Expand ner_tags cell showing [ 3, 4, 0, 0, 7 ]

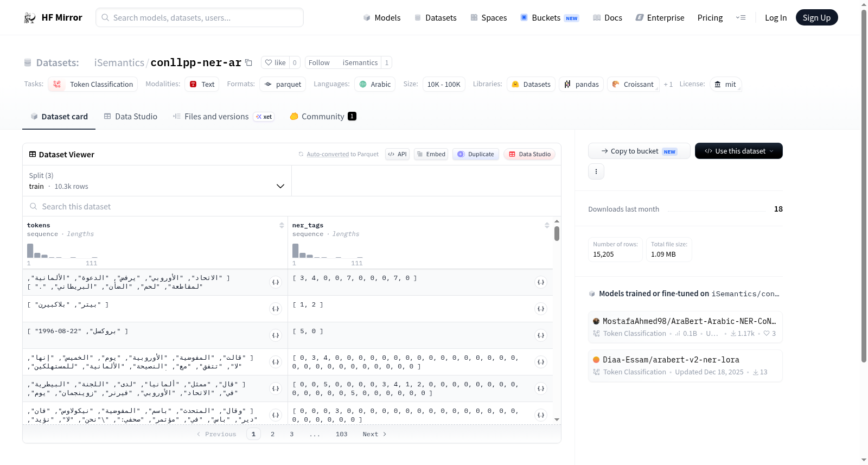541,282
